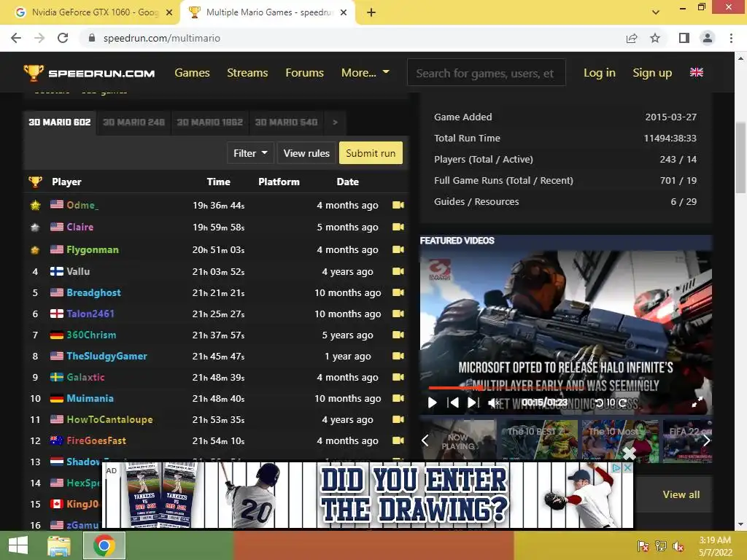Go back using the browser back arrow
747x560 pixels.
16,38
